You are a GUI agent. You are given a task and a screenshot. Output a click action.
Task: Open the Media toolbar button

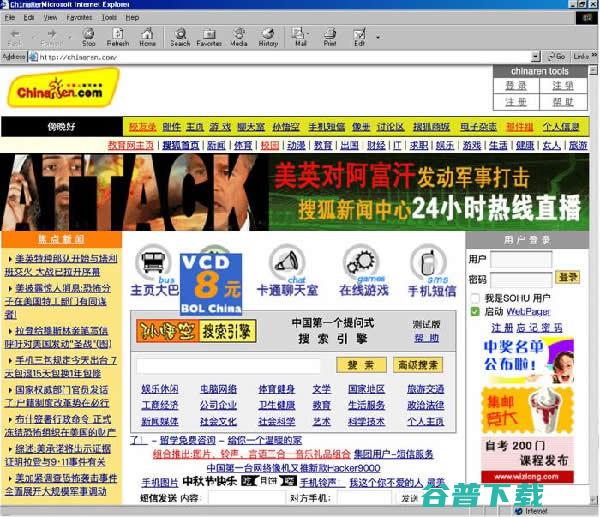click(239, 37)
